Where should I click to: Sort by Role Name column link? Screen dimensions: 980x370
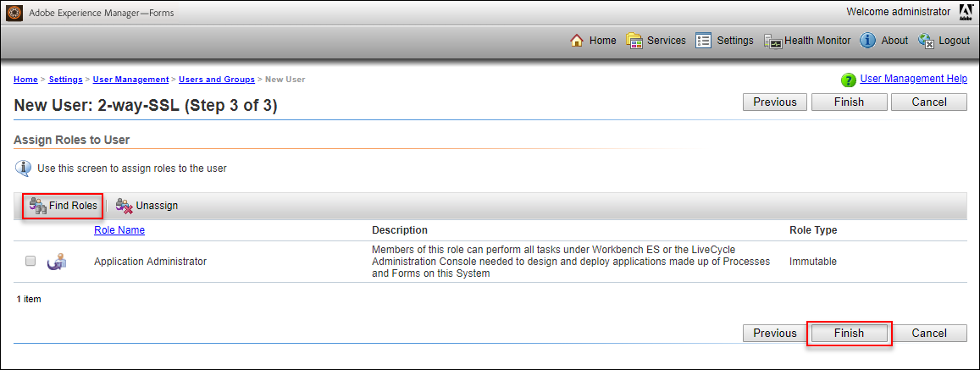119,230
